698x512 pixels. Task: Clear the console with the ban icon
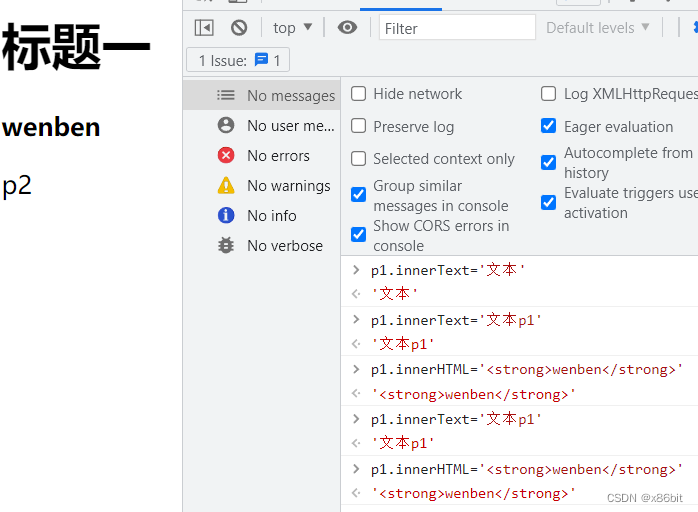coord(239,28)
